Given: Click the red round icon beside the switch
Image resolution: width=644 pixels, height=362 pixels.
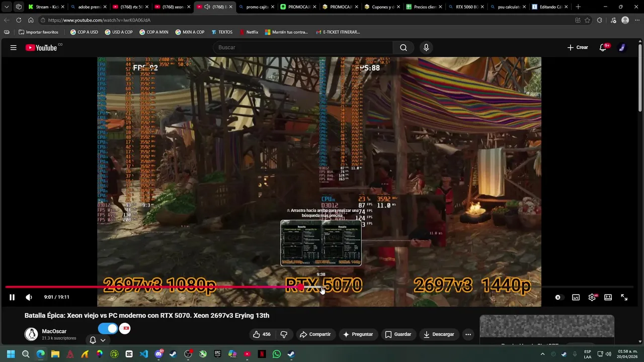Looking at the screenshot, I should pos(125,328).
